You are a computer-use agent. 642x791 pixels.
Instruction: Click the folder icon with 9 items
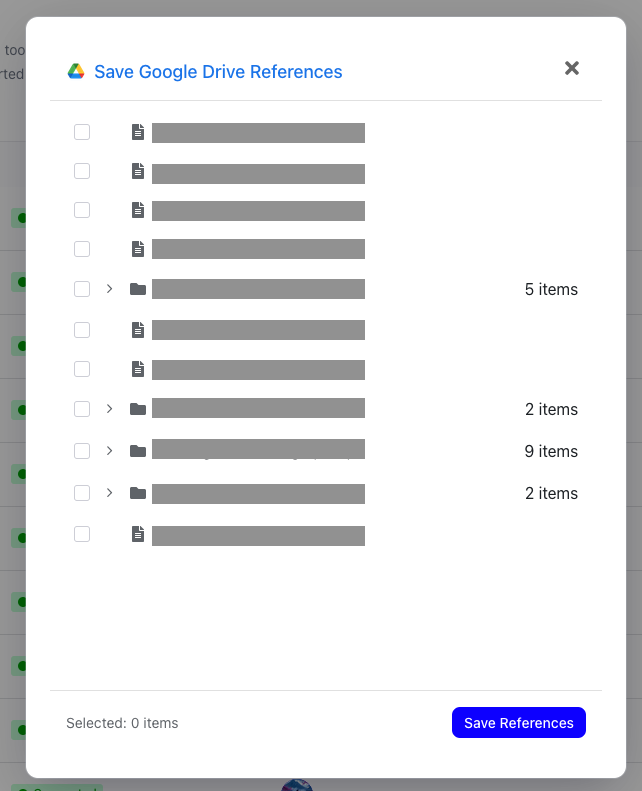[x=138, y=451]
